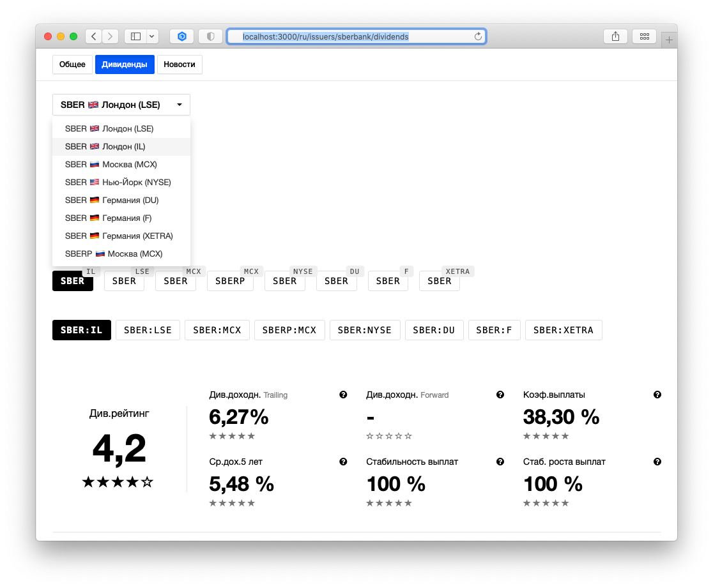Choose SBER Москва (MCX) in the list
The width and height of the screenshot is (713, 588).
tap(121, 165)
